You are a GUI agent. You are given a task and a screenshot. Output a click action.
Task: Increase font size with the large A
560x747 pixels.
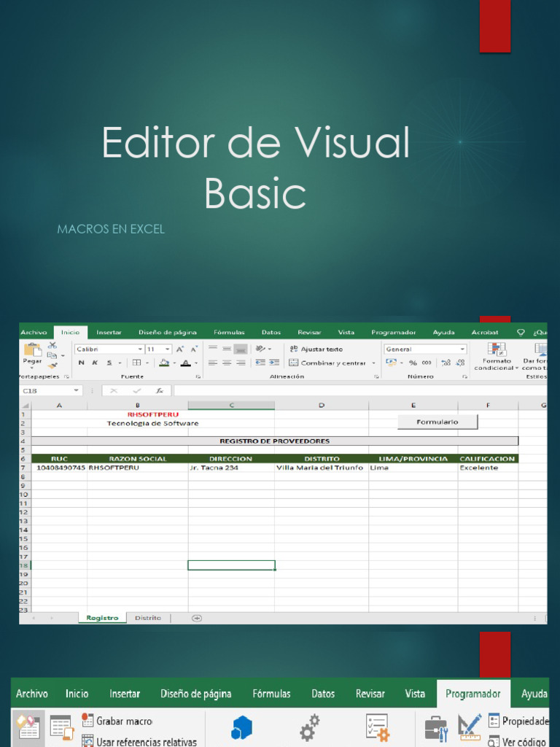pyautogui.click(x=180, y=349)
